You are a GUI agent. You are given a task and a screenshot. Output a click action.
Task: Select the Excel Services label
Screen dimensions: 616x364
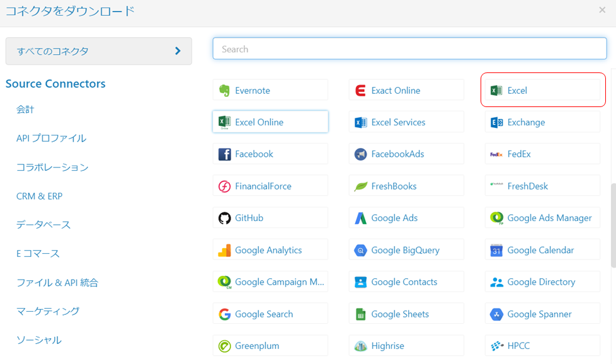(398, 123)
